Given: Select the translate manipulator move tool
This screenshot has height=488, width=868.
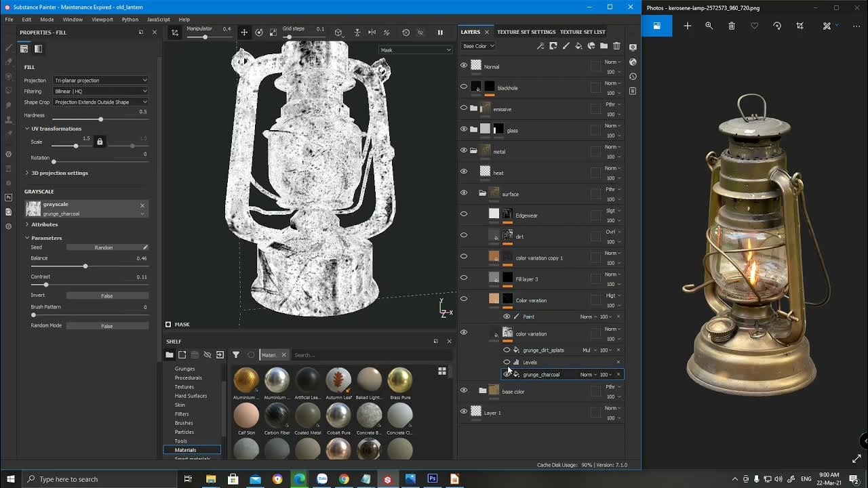Looking at the screenshot, I should point(244,32).
